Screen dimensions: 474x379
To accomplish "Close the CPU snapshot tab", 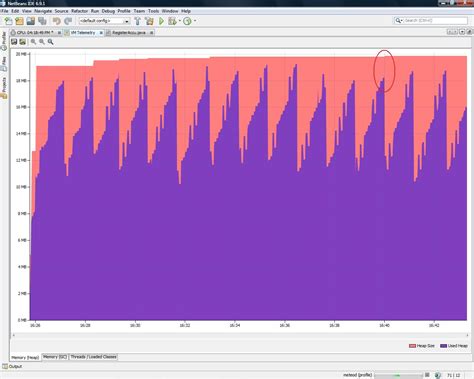I will click(59, 33).
